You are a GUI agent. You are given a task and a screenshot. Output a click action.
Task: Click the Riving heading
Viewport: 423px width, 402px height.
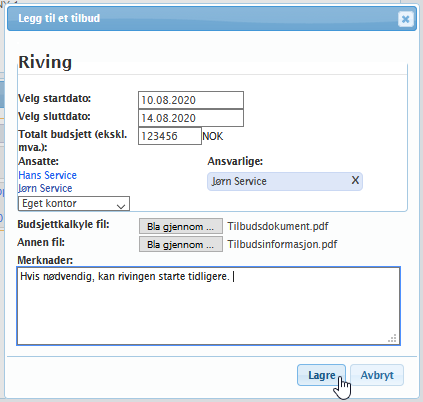point(45,62)
